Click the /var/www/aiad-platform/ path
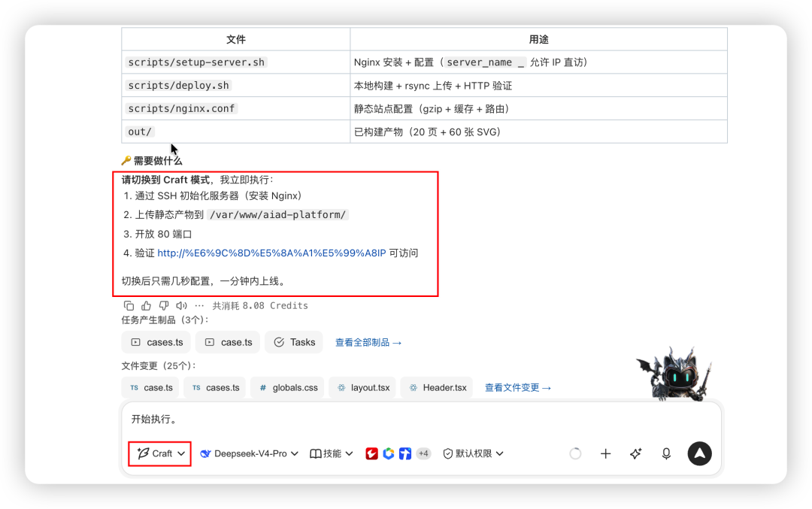Viewport: 812px width, 509px height. click(x=278, y=214)
